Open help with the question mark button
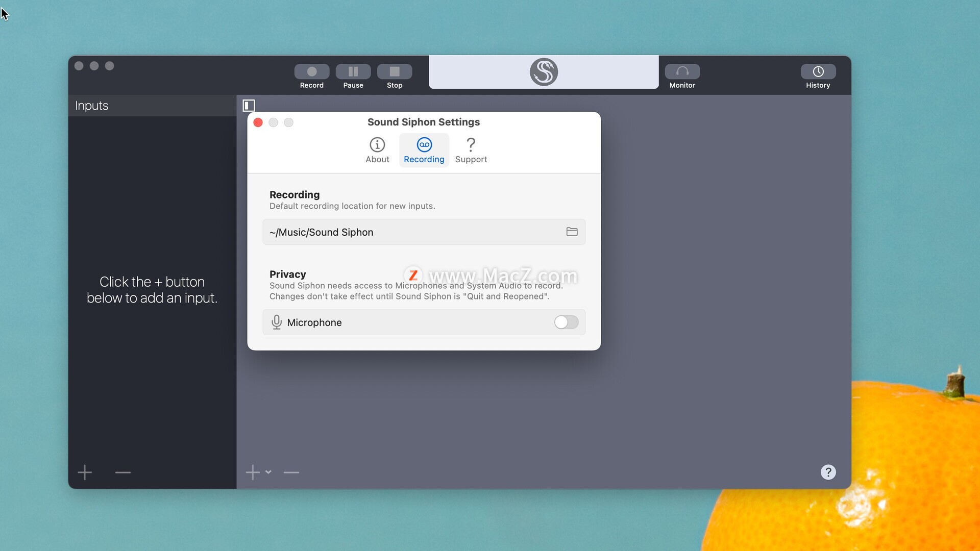 coord(828,472)
